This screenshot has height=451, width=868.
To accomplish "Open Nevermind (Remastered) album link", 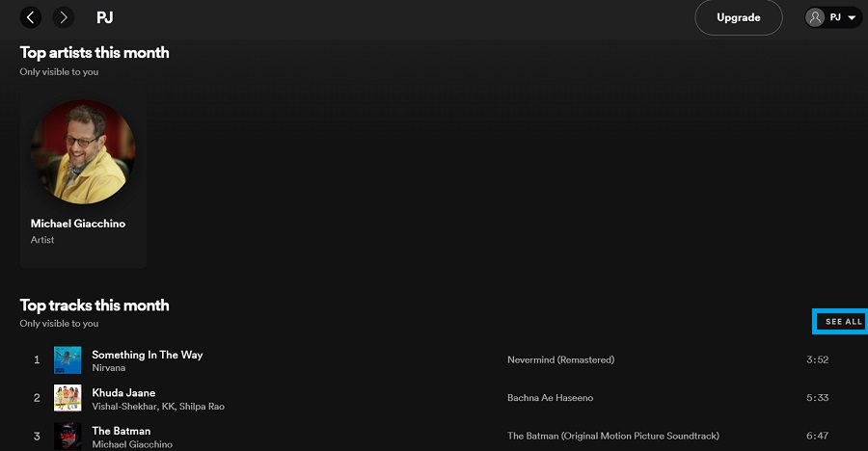I will [x=560, y=359].
